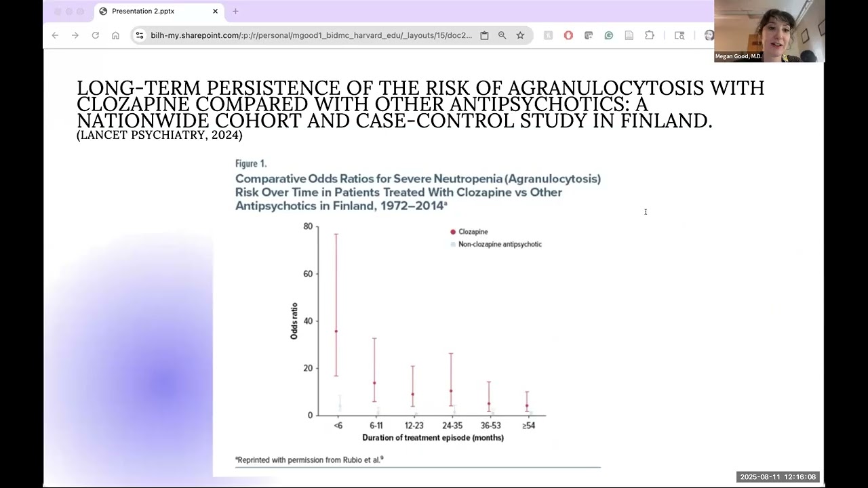View site information icon in address bar
The width and height of the screenshot is (868, 488).
(x=140, y=35)
